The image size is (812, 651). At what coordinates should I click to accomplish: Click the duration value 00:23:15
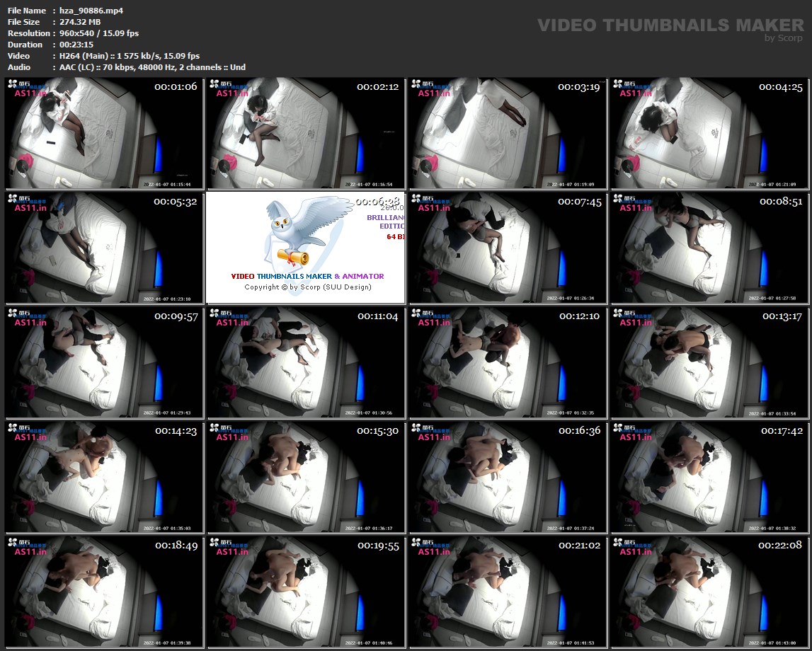tap(76, 45)
